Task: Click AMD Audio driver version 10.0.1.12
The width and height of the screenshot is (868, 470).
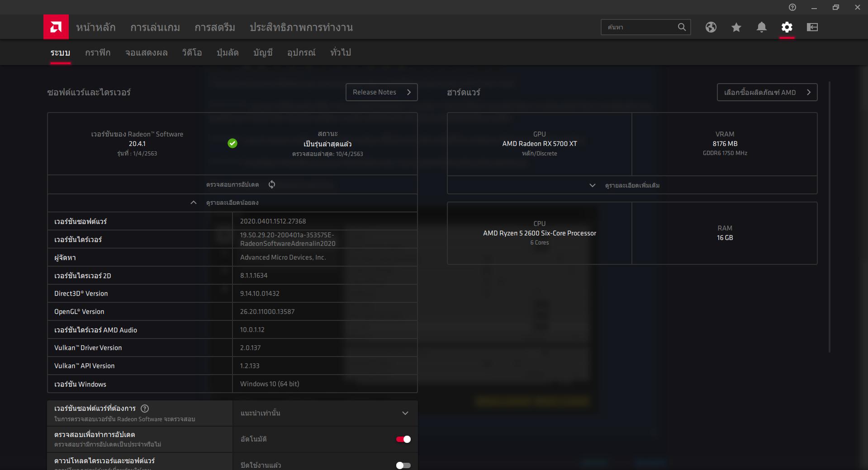Action: tap(252, 330)
